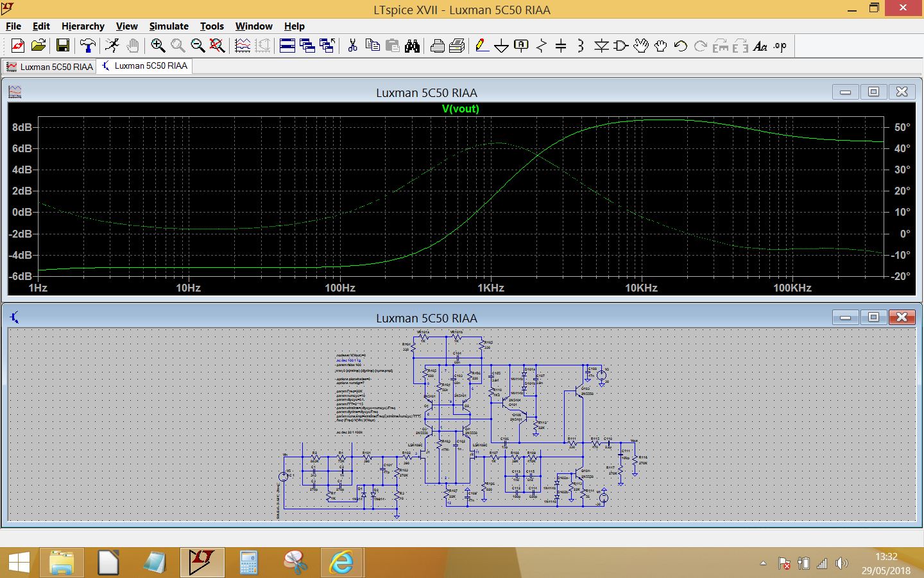Tile windows using the toolbar icon
This screenshot has width=924, height=578.
287,46
